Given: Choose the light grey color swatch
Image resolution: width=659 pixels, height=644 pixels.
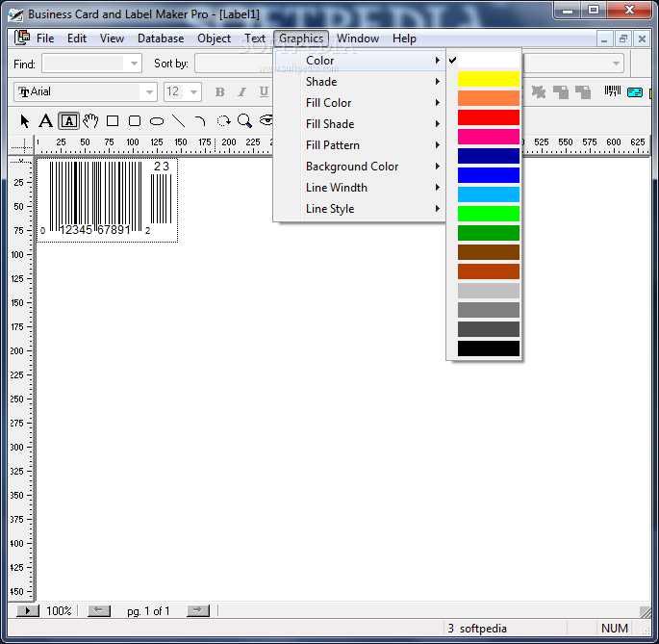Looking at the screenshot, I should (x=488, y=291).
